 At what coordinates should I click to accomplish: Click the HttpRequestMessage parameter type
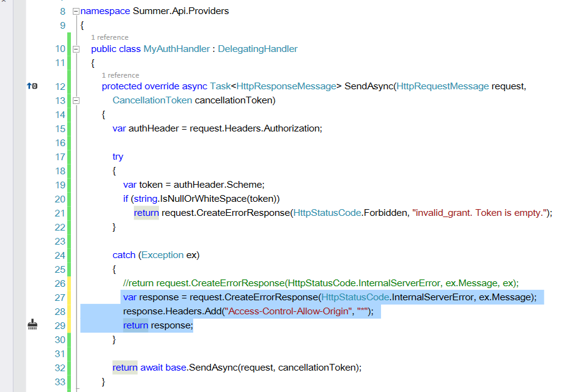click(x=443, y=86)
